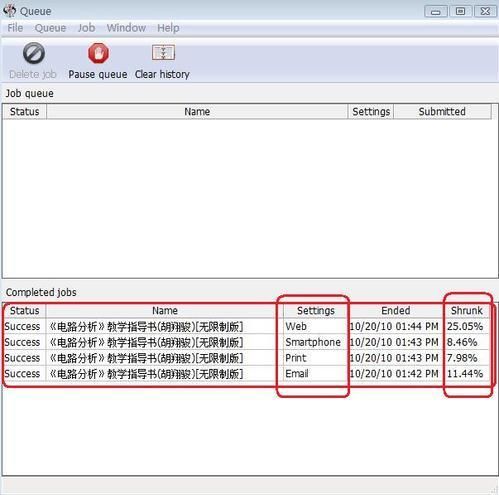Open the File menu

coord(15,28)
